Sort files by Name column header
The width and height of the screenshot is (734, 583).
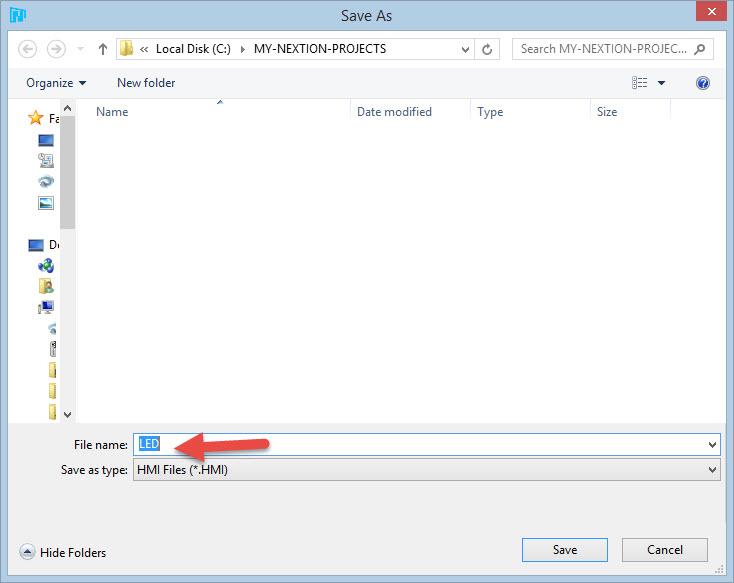coord(112,112)
